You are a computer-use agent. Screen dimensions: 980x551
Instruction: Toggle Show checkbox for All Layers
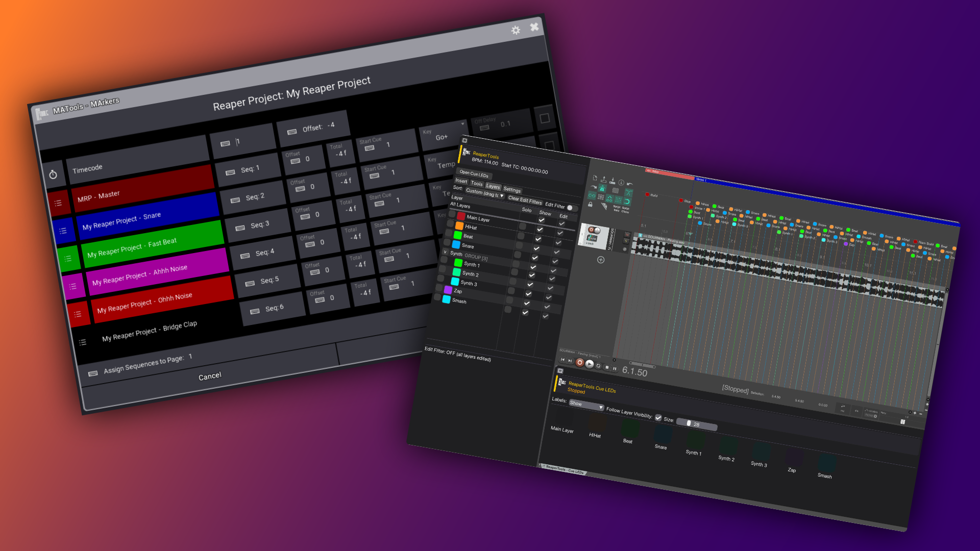pos(542,220)
